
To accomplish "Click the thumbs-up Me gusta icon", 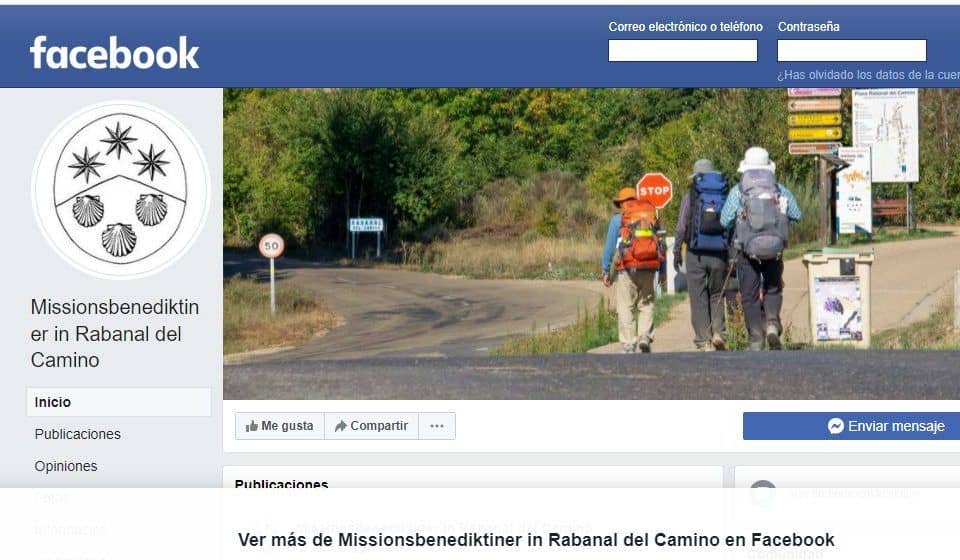I will [251, 427].
